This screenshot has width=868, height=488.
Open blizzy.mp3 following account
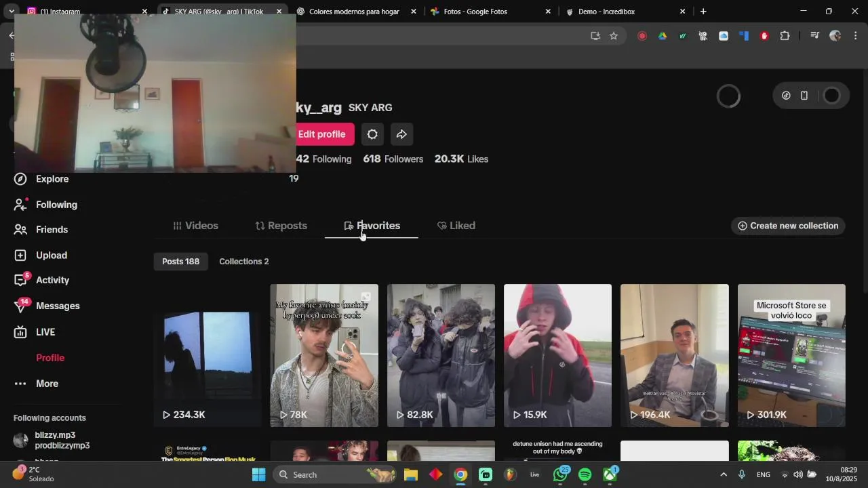coord(61,441)
